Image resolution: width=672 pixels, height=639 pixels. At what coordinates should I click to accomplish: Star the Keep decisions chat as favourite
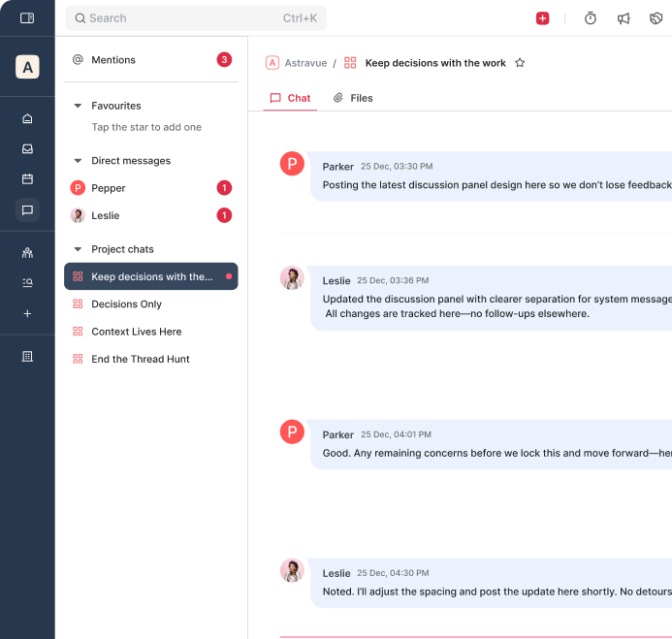pos(520,63)
